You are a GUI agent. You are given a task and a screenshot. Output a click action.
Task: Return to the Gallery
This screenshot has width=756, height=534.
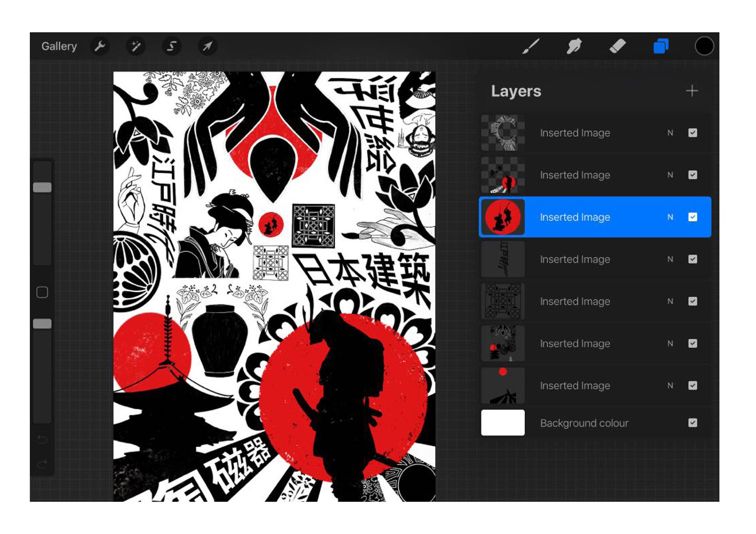pyautogui.click(x=59, y=46)
